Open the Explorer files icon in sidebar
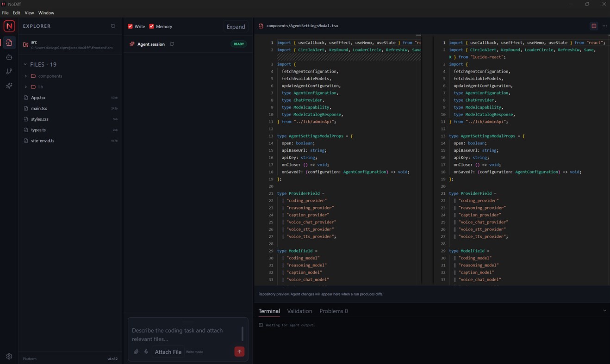This screenshot has height=364, width=610. pos(9,43)
